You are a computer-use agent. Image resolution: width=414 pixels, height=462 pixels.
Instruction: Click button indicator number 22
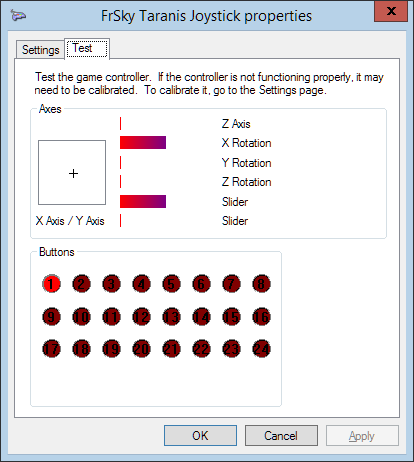201,349
